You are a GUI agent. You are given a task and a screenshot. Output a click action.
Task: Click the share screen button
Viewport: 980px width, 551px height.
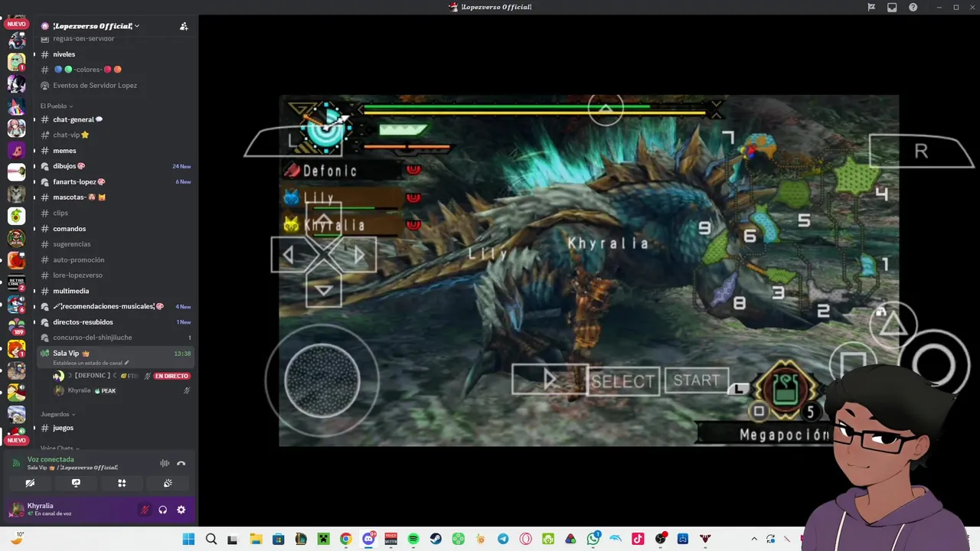click(76, 483)
